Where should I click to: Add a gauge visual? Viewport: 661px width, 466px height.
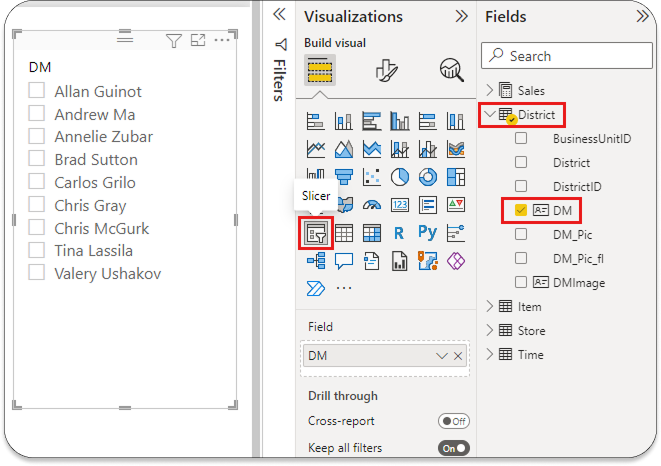[372, 205]
